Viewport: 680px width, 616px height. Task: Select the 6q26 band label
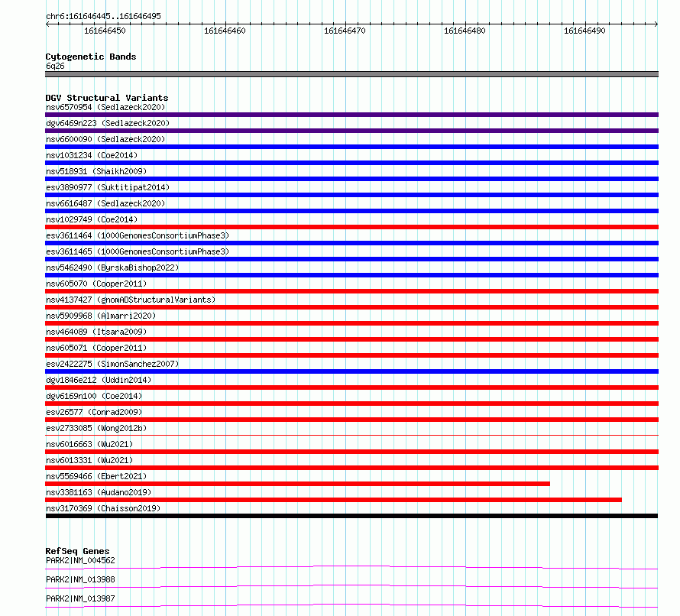[x=55, y=66]
